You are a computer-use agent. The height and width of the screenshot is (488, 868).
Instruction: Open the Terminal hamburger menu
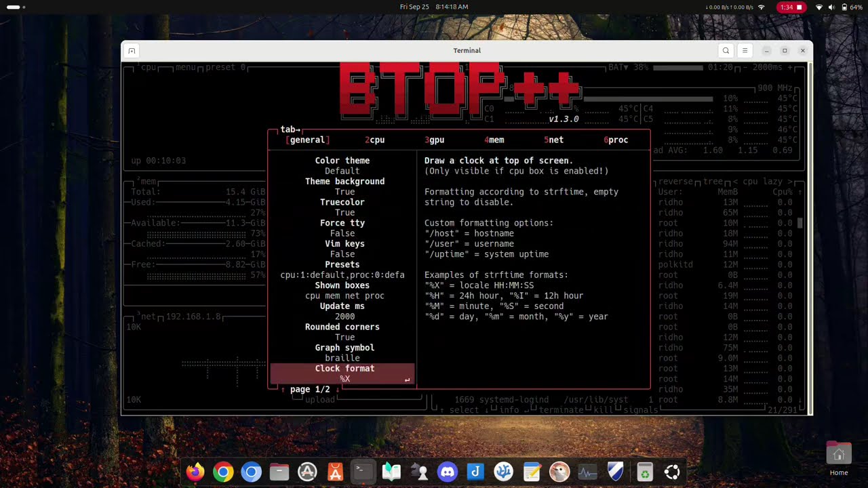745,51
